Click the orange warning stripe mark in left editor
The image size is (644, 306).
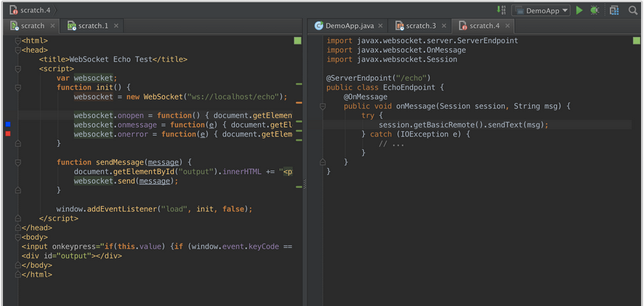299,102
